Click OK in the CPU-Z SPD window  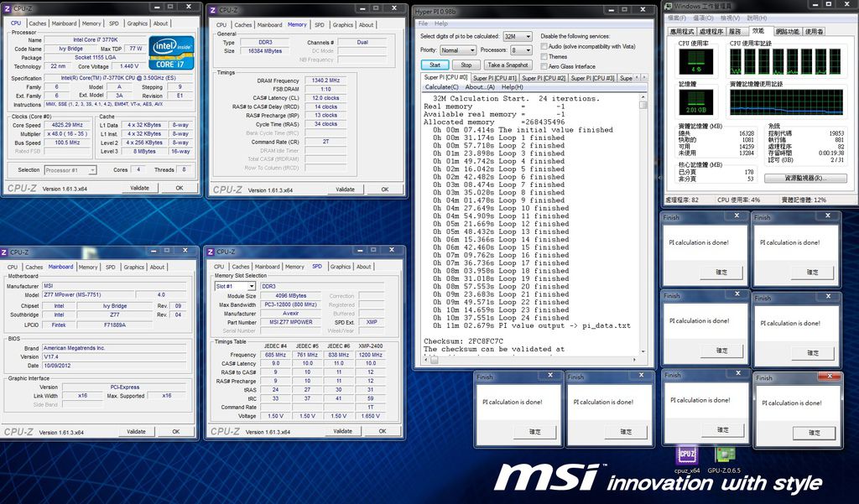pyautogui.click(x=383, y=431)
